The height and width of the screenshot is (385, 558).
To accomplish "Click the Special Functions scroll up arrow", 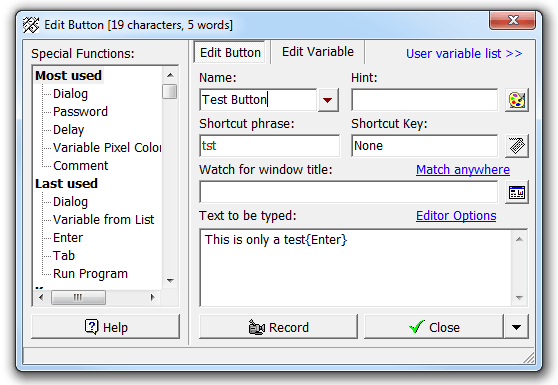I will tap(170, 75).
